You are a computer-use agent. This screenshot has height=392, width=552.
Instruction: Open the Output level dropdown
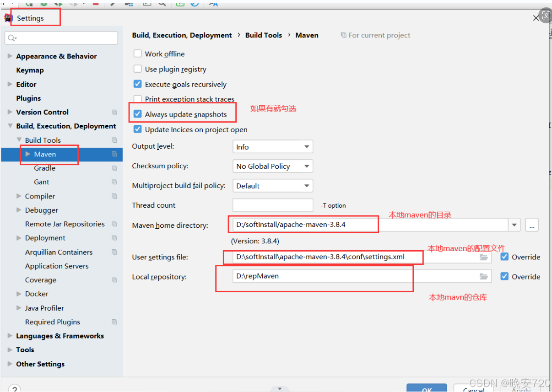point(273,147)
